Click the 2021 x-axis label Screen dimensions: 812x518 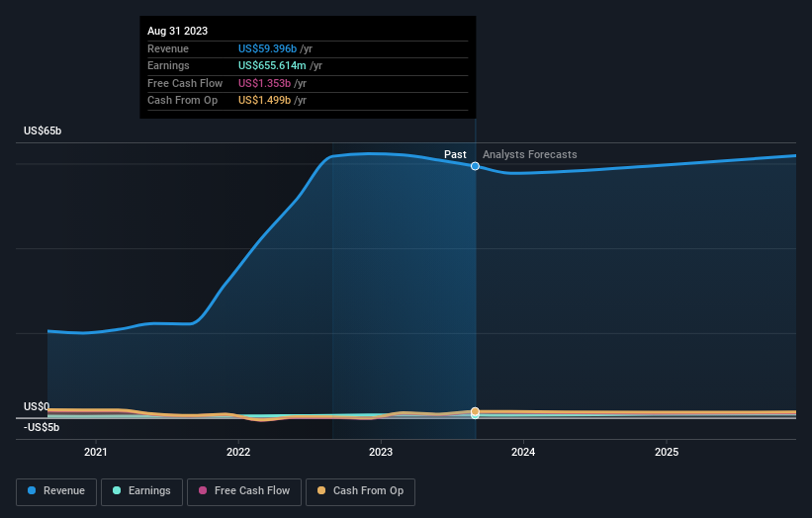(x=96, y=452)
